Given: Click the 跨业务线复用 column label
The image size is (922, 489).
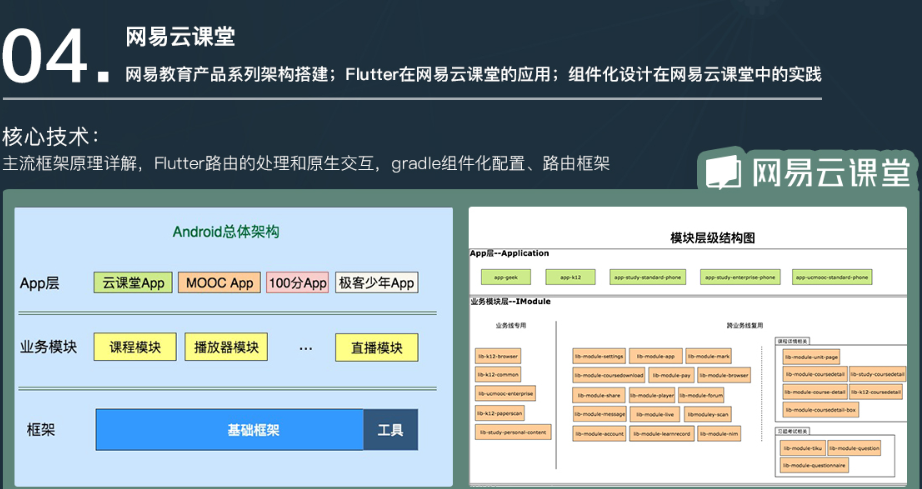Looking at the screenshot, I should pos(744,325).
